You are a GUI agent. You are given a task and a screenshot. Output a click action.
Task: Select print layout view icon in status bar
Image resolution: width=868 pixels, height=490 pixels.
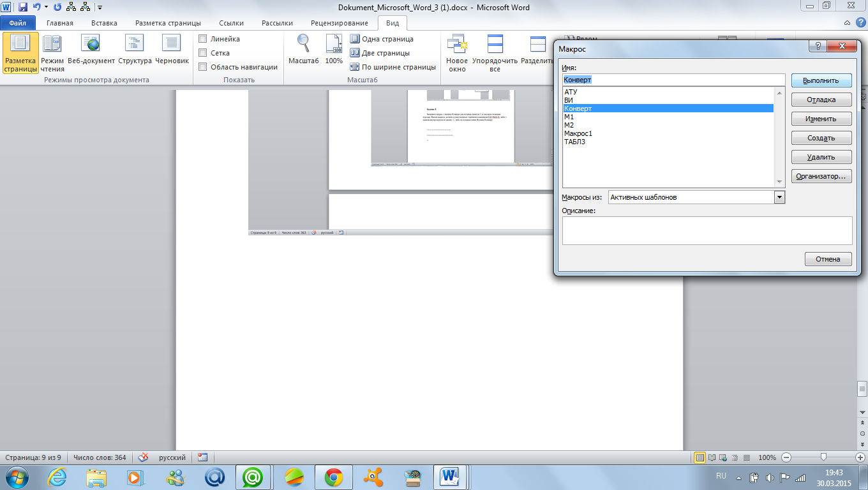700,457
